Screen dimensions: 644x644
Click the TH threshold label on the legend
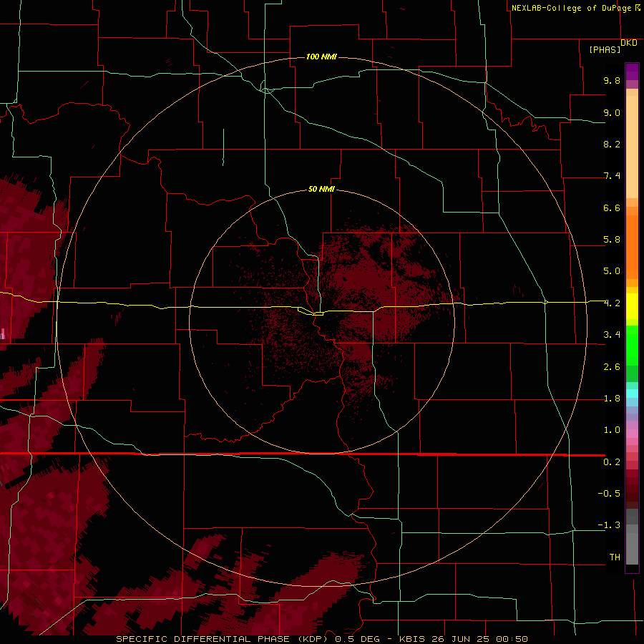(615, 557)
